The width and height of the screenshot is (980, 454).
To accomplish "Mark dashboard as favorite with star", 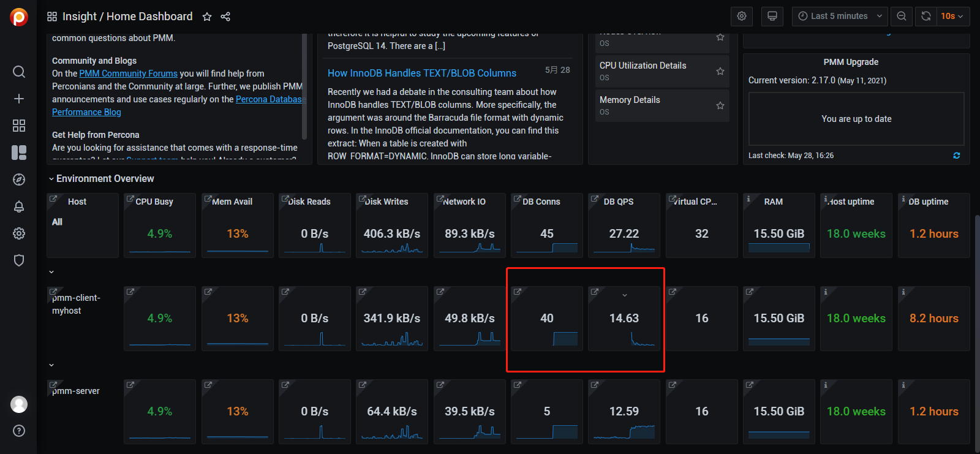I will 207,17.
